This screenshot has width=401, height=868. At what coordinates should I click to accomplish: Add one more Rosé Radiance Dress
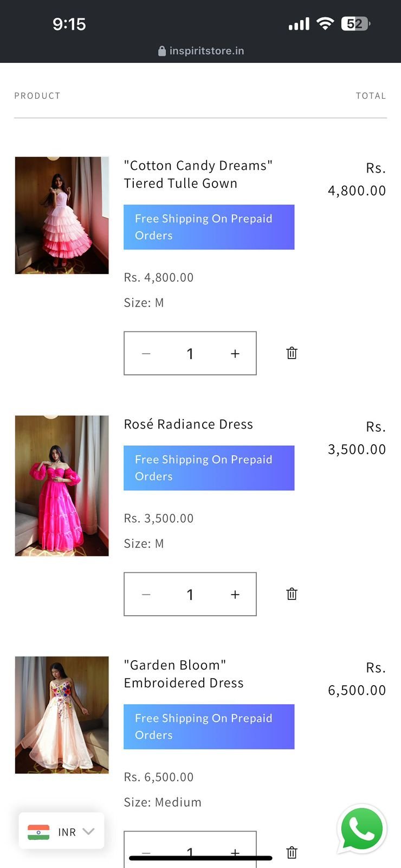(235, 595)
